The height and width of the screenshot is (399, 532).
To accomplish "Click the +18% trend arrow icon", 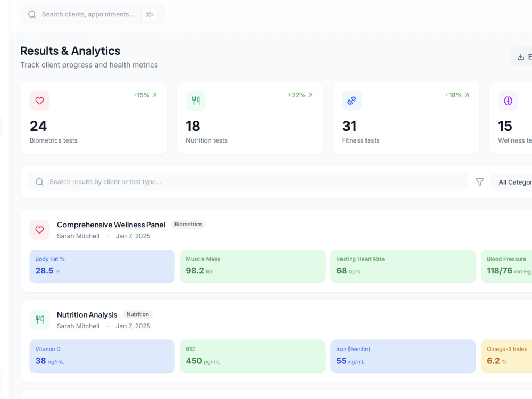I will (467, 95).
